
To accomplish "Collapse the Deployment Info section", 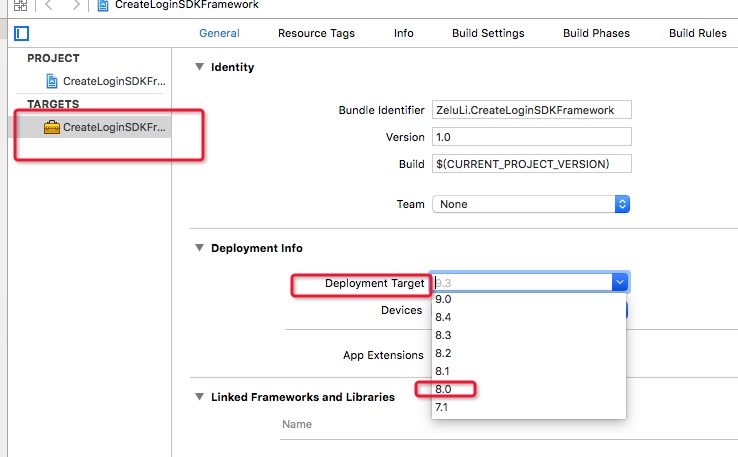I will coord(197,248).
